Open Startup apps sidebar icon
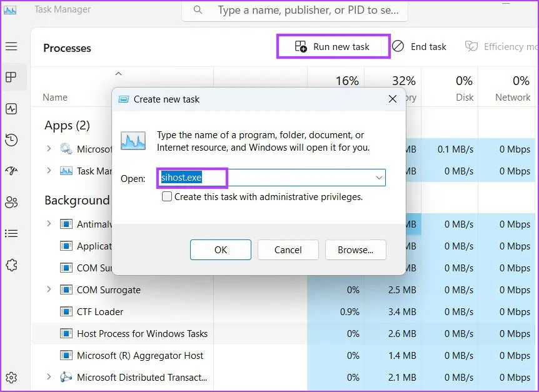 (11, 171)
